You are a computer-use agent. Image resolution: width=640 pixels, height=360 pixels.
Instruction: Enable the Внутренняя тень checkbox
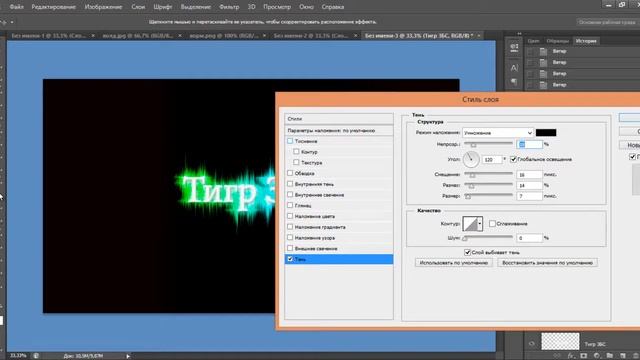click(x=290, y=184)
